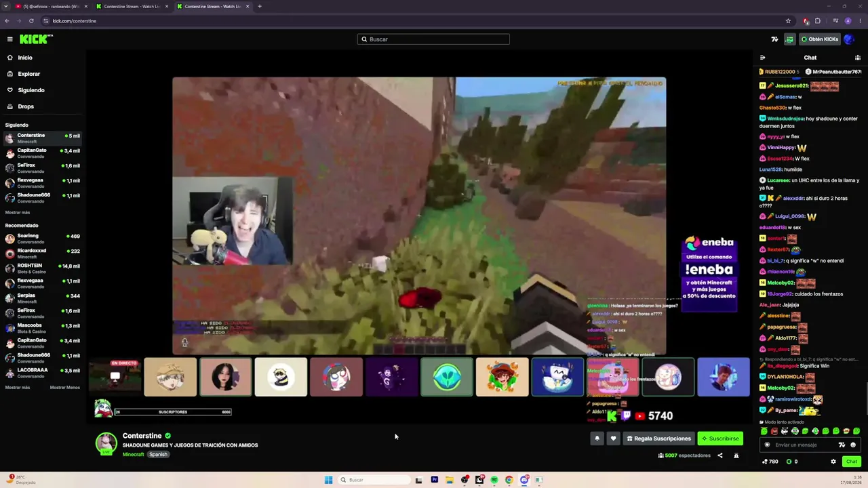This screenshot has height=488, width=868.
Task: View the 5007 espectadores count
Action: click(x=684, y=455)
